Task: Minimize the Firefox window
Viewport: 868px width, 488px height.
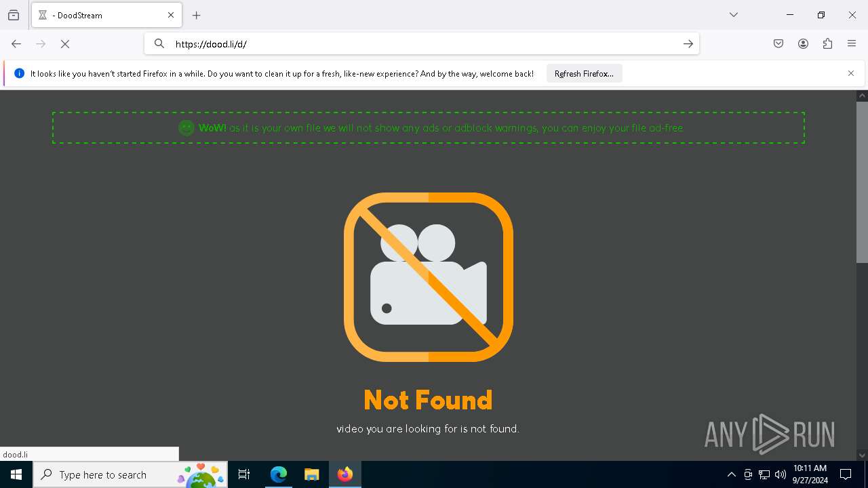Action: [790, 15]
